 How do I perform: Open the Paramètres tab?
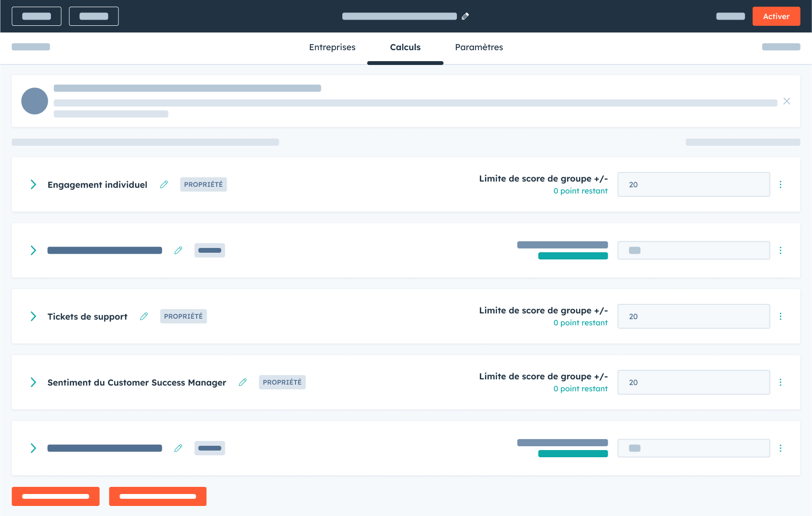479,47
